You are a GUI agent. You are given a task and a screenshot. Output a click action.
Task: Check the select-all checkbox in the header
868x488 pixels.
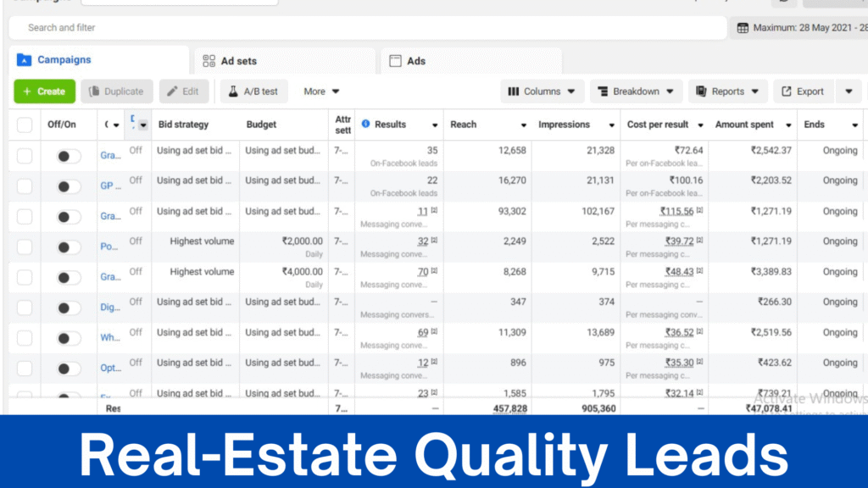click(25, 125)
